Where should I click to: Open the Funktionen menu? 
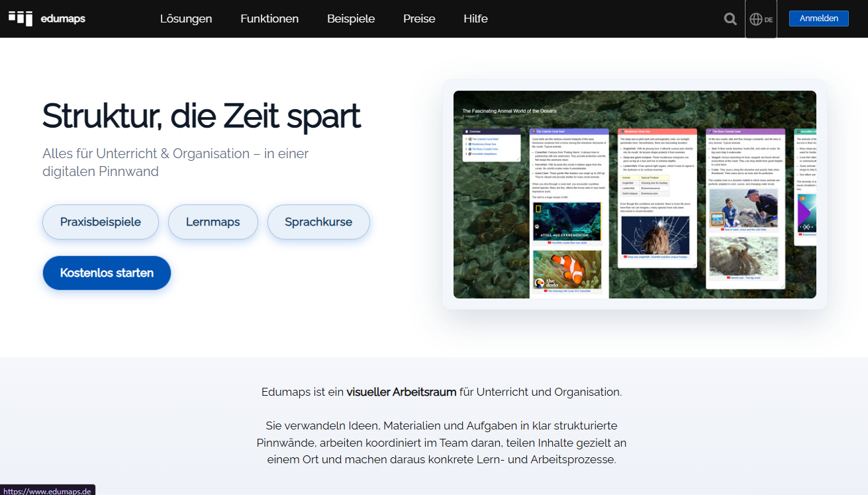click(269, 19)
